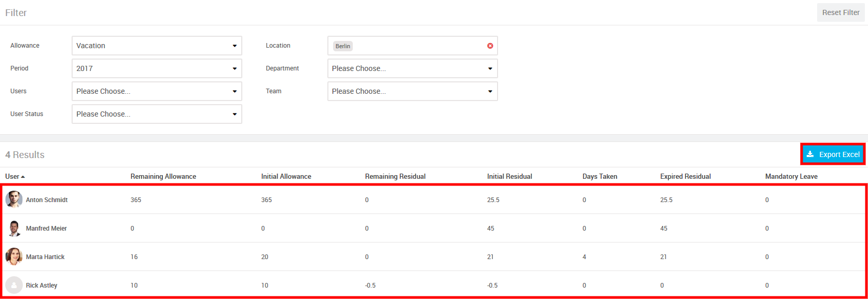Viewport: 868px width, 299px height.
Task: Open the Allowance dropdown showing Vacation
Action: 157,46
